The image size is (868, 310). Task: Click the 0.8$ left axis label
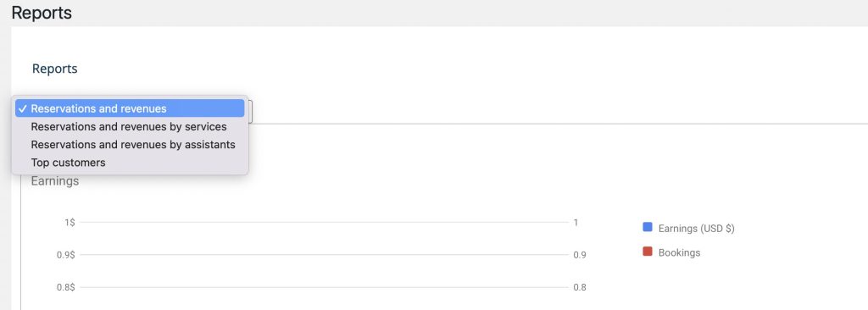click(66, 287)
